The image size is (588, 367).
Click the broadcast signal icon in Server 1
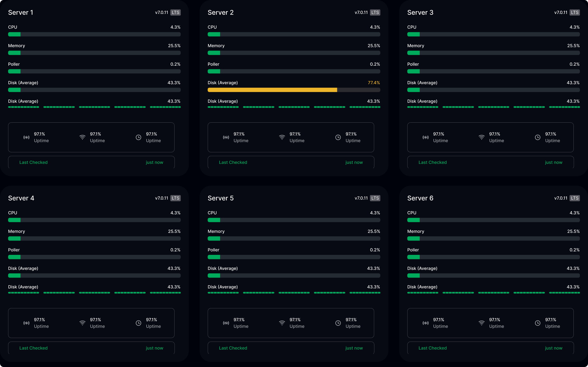(26, 137)
